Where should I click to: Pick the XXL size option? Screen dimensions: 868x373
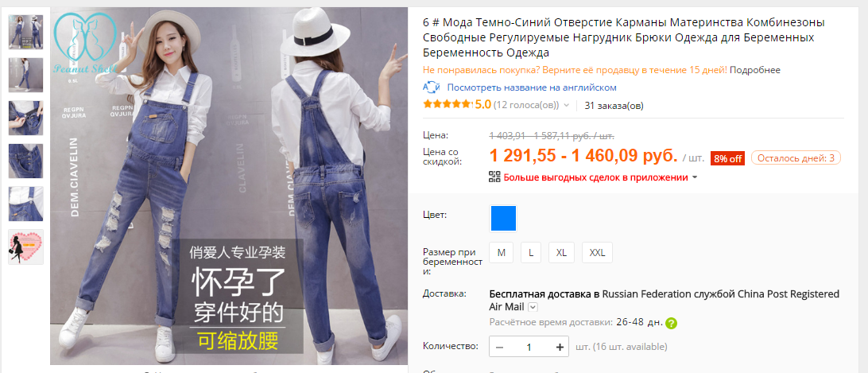point(597,253)
